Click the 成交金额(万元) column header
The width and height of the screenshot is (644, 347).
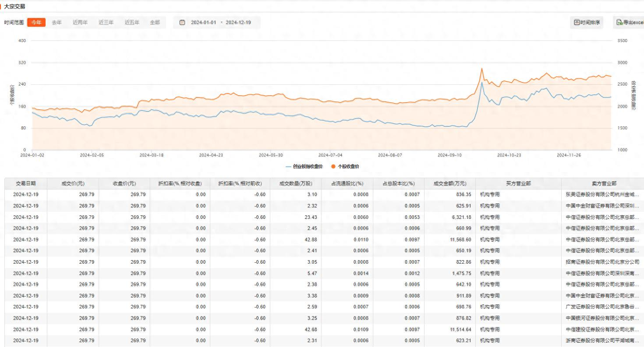click(449, 183)
